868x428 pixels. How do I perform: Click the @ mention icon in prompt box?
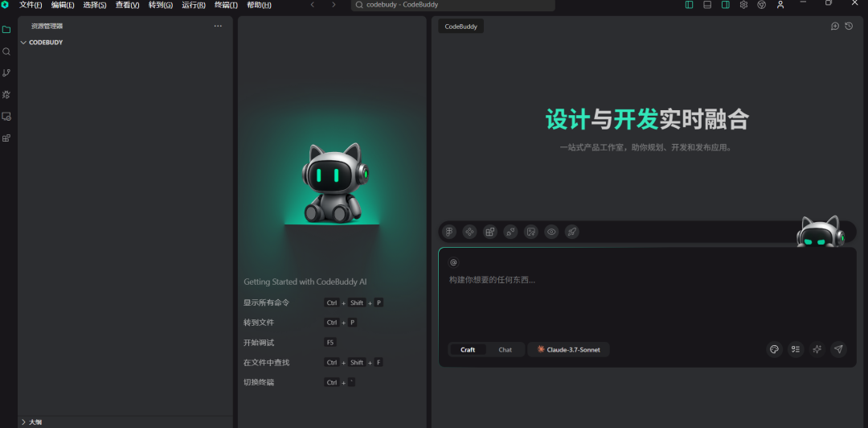(x=454, y=262)
